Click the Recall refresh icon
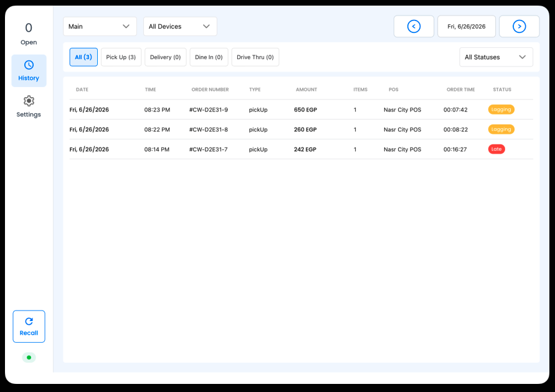This screenshot has height=392, width=555. [x=29, y=321]
